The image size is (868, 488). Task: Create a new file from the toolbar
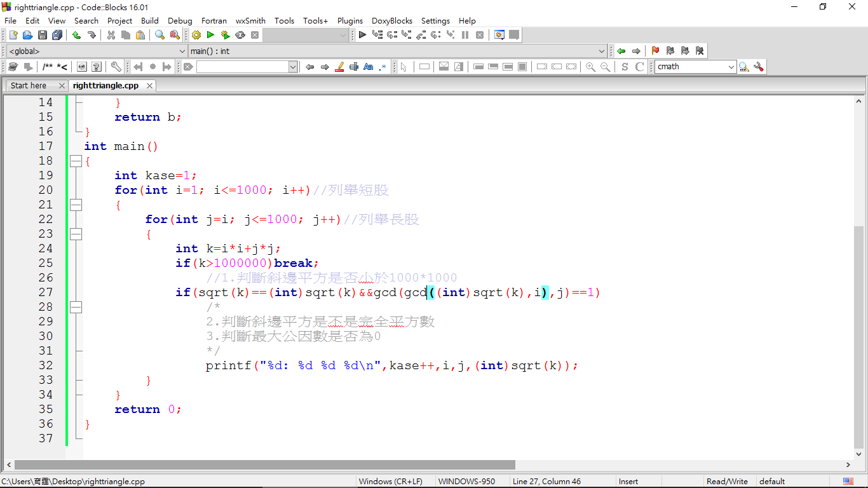pyautogui.click(x=13, y=35)
